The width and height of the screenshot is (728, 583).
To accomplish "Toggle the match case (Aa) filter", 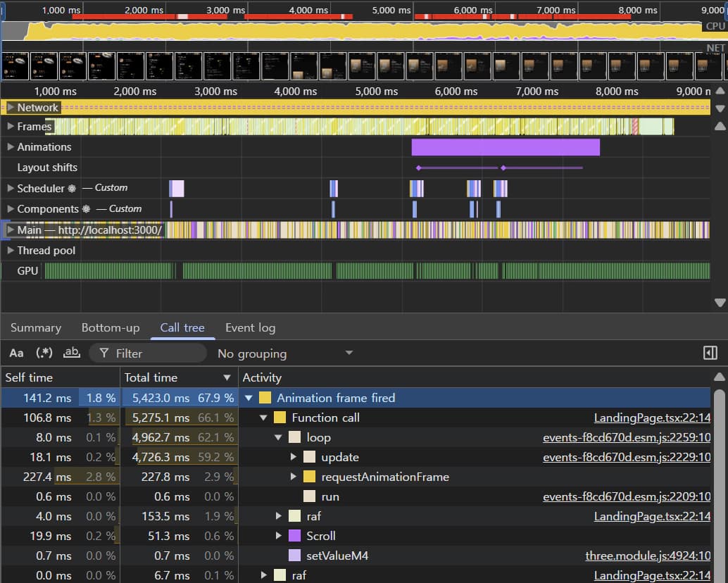I will [16, 353].
